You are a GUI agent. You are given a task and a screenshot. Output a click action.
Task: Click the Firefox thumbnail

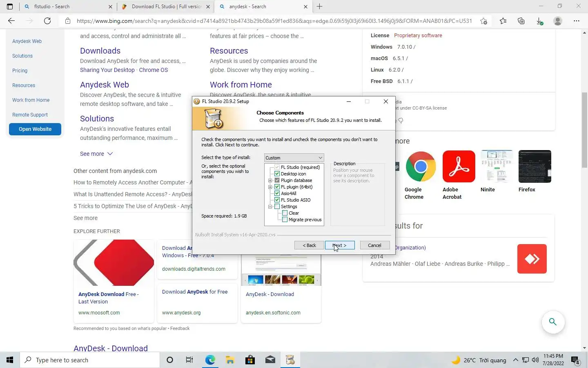[535, 166]
